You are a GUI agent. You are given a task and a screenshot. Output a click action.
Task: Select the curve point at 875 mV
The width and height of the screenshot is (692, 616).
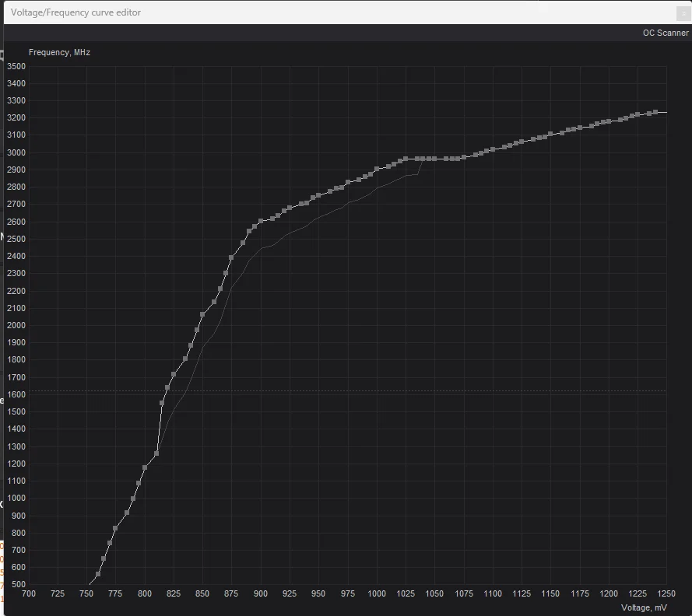pyautogui.click(x=231, y=257)
